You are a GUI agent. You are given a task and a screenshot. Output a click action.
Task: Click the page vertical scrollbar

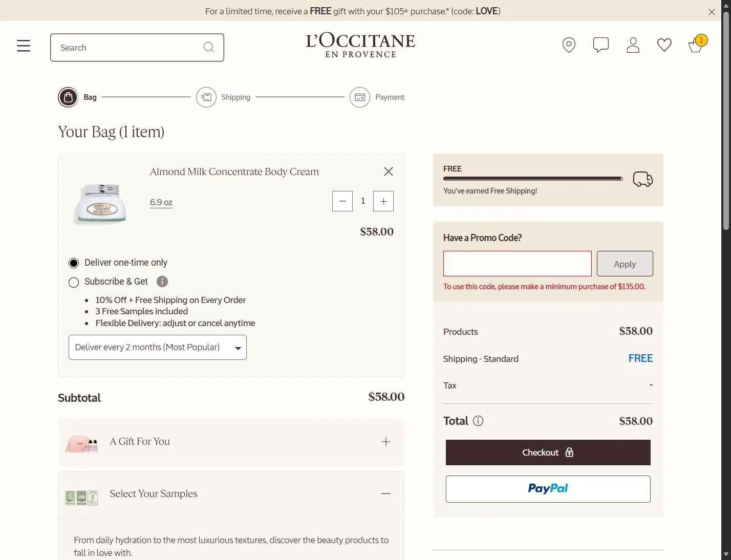(x=726, y=120)
